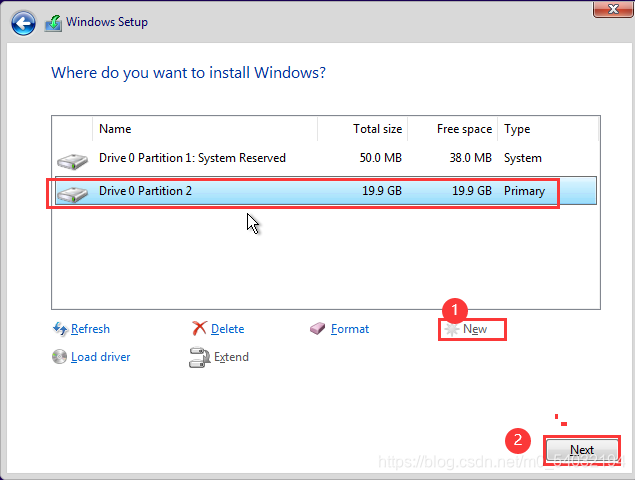Select Drive 0 Partition 1: System Reserved
The height and width of the screenshot is (480, 635).
click(x=326, y=158)
